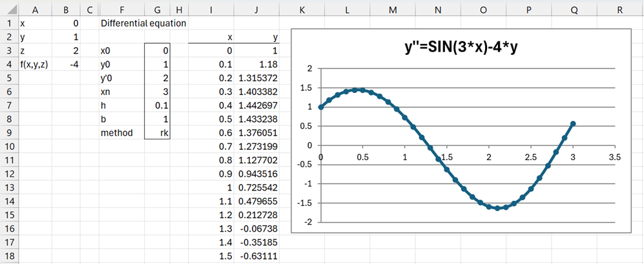Select y value 1.433238
Screen dimensions: 644x264
[256, 119]
